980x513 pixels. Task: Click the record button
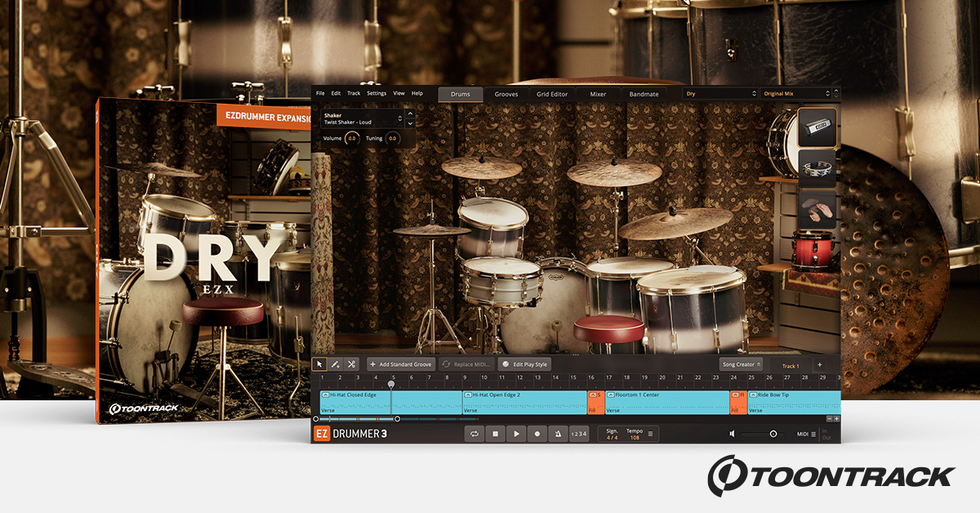[x=537, y=434]
